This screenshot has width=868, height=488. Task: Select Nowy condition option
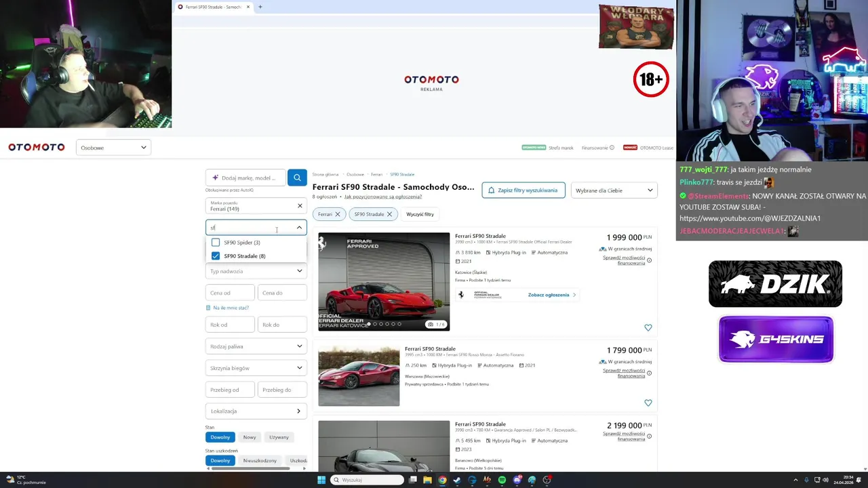pos(250,437)
